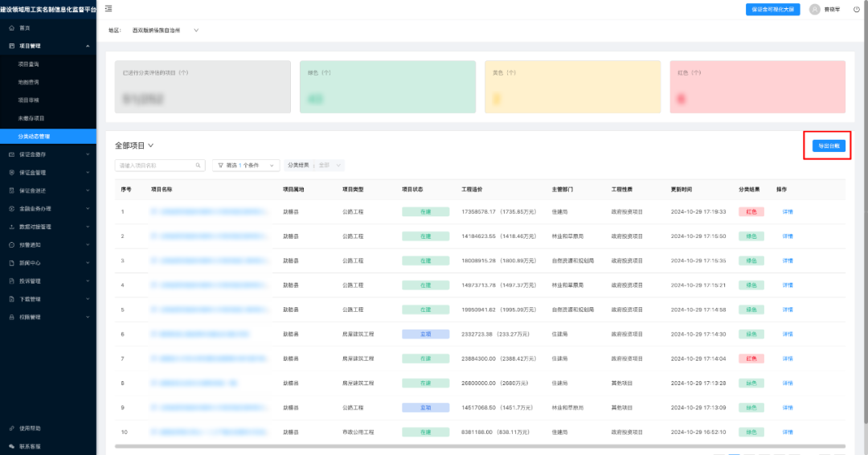The image size is (868, 455).
Task: Click the 投诉管理 sidebar icon
Action: [11, 281]
